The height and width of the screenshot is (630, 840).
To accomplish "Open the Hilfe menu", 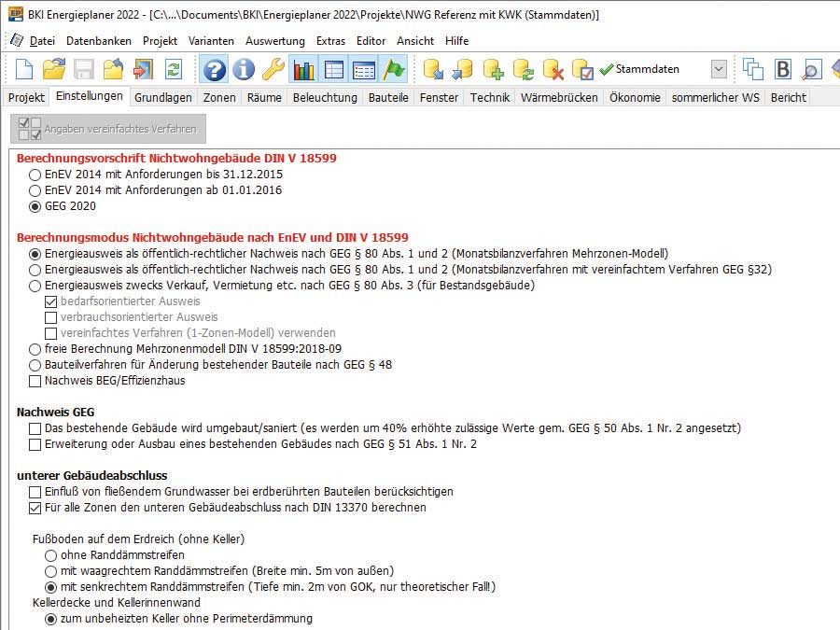I will pyautogui.click(x=456, y=41).
